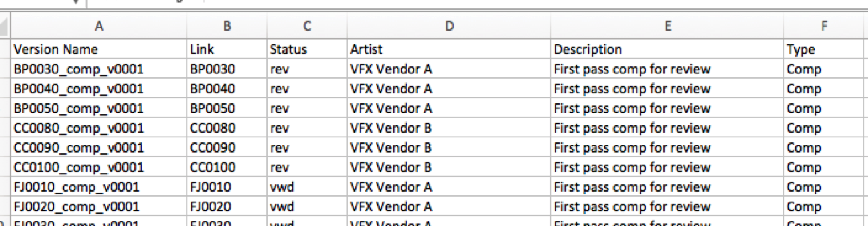Select cell BP0030_comp_v0001

(78, 69)
